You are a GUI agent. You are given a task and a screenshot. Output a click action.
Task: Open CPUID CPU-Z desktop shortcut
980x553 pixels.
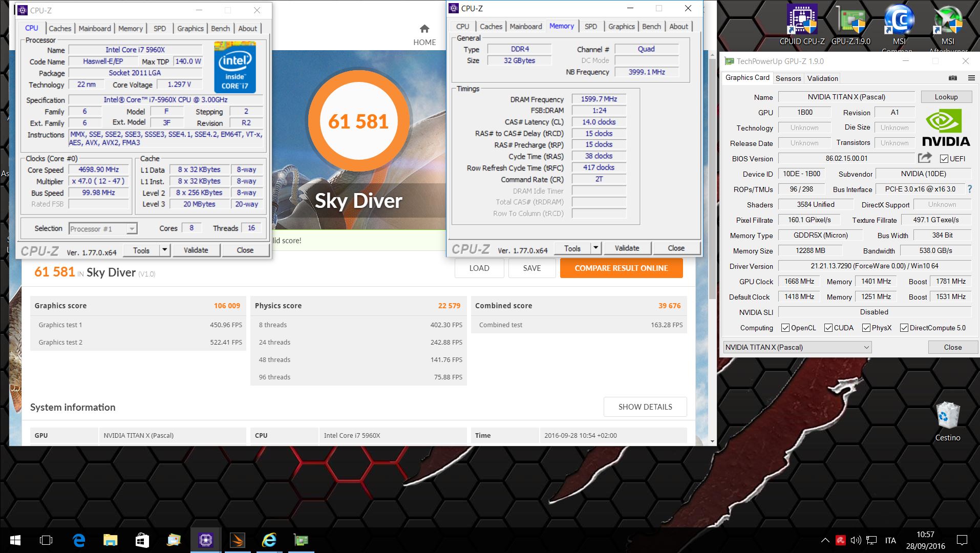coord(802,25)
